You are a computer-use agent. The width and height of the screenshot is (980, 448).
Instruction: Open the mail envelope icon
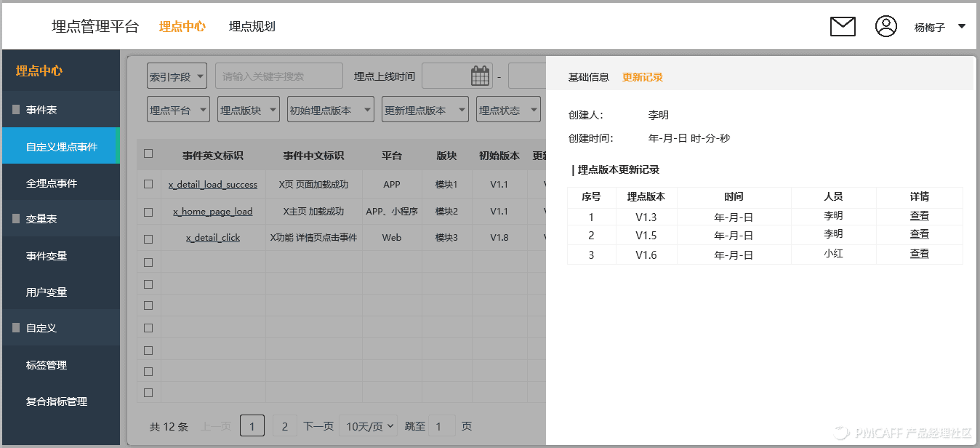point(843,27)
